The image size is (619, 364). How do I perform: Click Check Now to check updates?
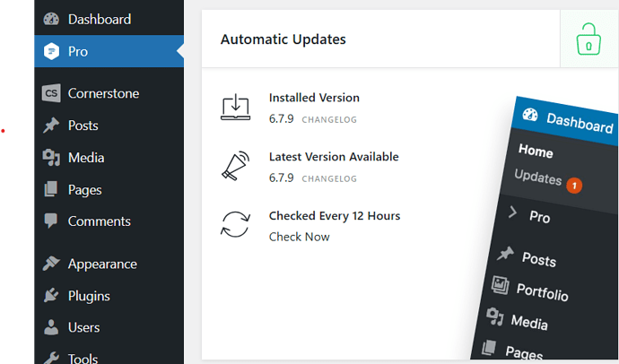tap(299, 237)
